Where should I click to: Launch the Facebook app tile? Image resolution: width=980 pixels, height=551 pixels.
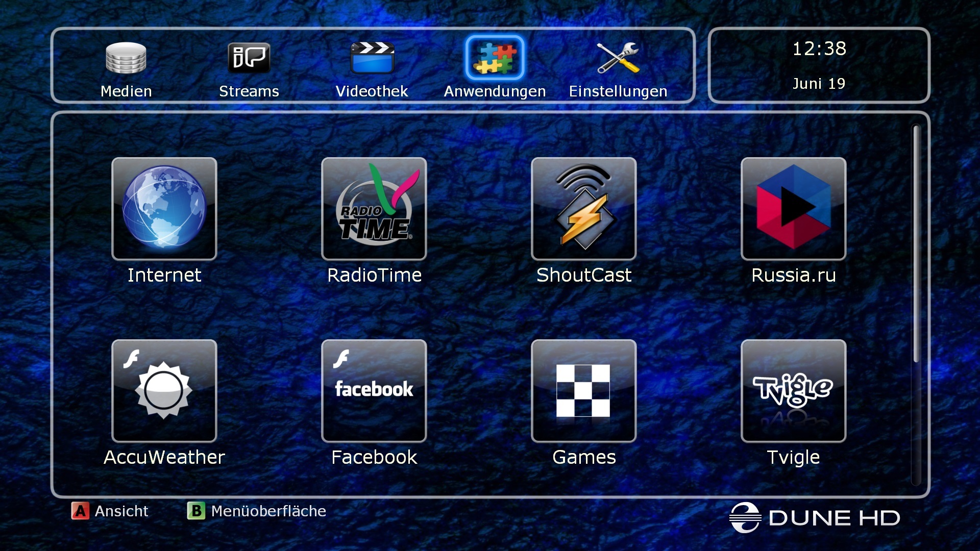pos(374,390)
